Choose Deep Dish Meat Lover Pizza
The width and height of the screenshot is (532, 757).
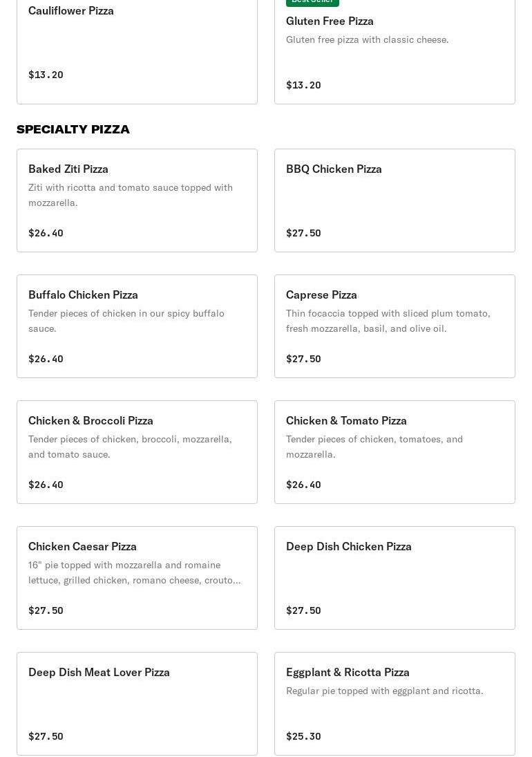[137, 704]
